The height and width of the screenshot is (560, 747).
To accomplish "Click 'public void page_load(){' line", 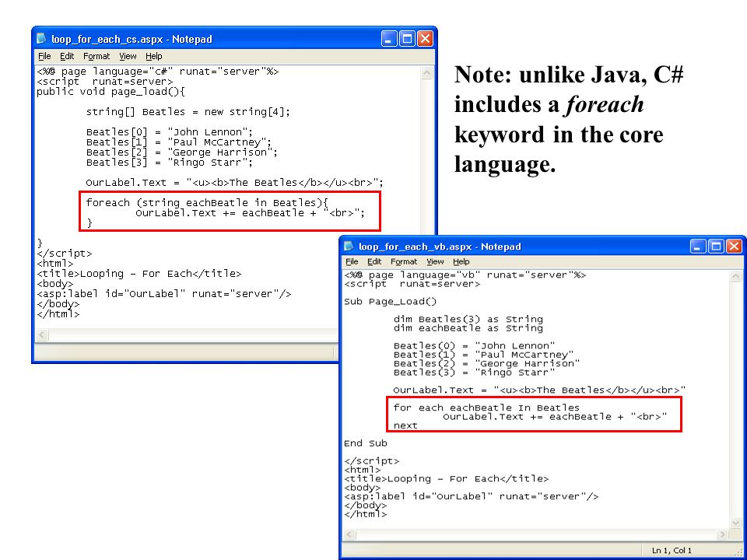I will coord(110,92).
